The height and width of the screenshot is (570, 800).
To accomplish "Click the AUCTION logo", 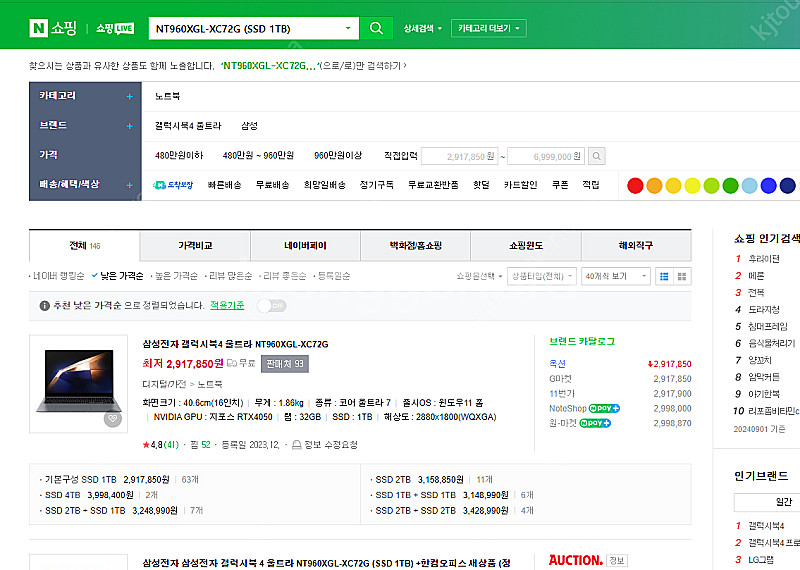I will point(576,560).
